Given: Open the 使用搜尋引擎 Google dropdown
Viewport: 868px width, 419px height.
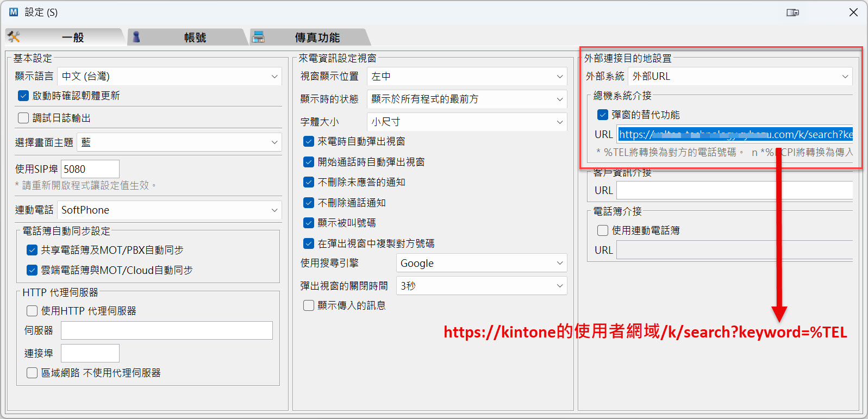Looking at the screenshot, I should click(481, 263).
